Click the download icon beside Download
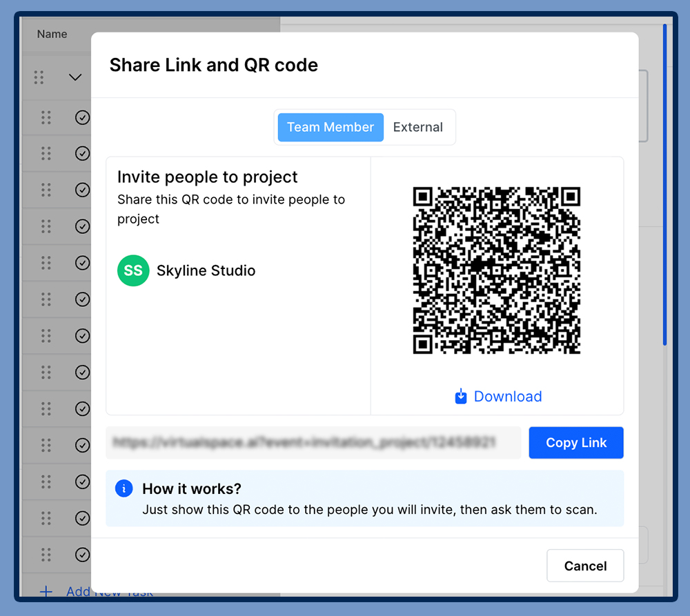This screenshot has height=616, width=690. pyautogui.click(x=461, y=397)
